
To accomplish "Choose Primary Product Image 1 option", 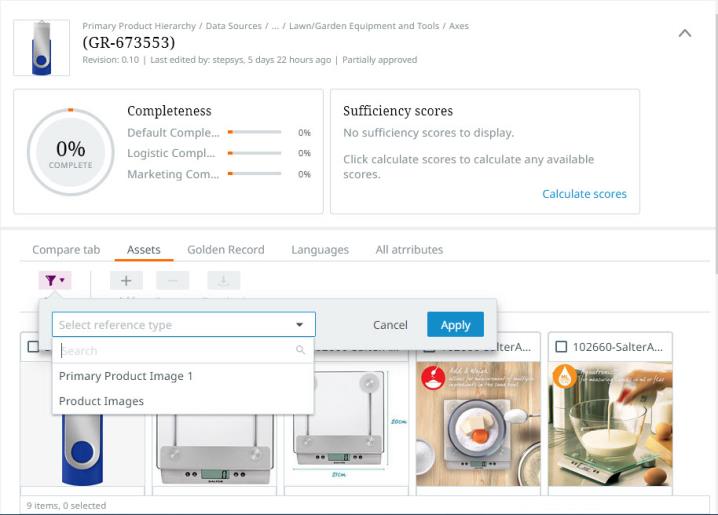I will point(126,376).
